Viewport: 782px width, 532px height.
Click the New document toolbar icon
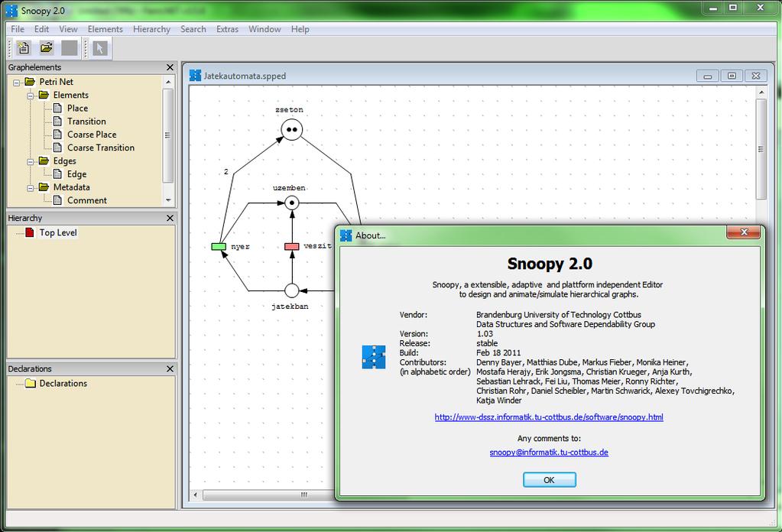point(24,48)
